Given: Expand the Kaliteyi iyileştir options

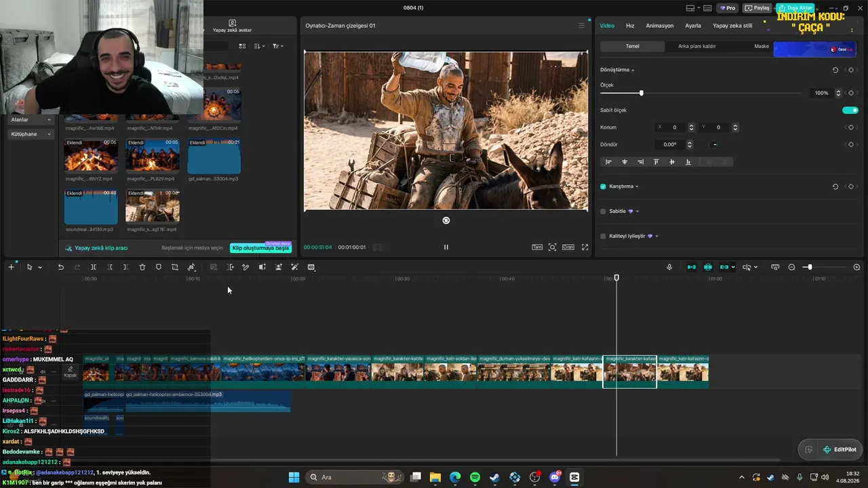Looking at the screenshot, I should click(x=656, y=237).
